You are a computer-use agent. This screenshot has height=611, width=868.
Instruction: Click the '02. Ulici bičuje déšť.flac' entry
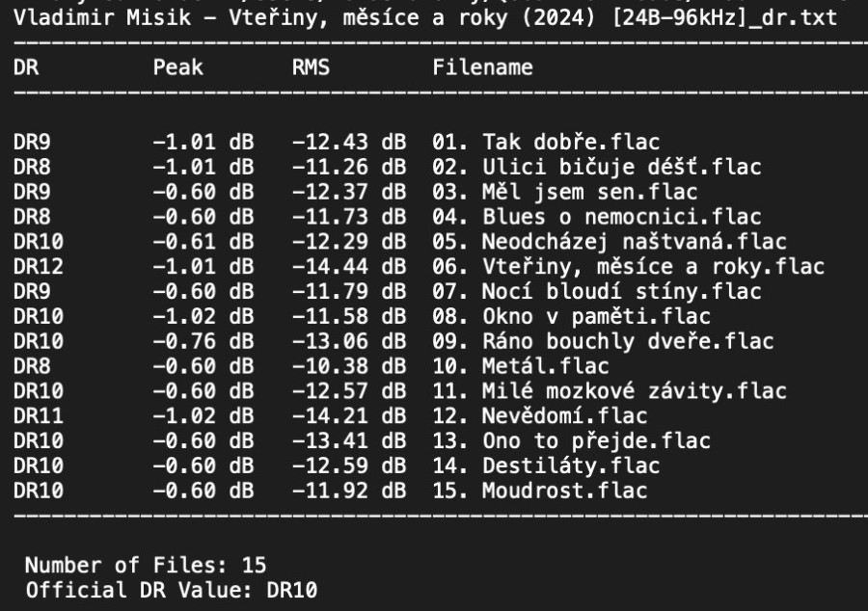click(x=596, y=167)
